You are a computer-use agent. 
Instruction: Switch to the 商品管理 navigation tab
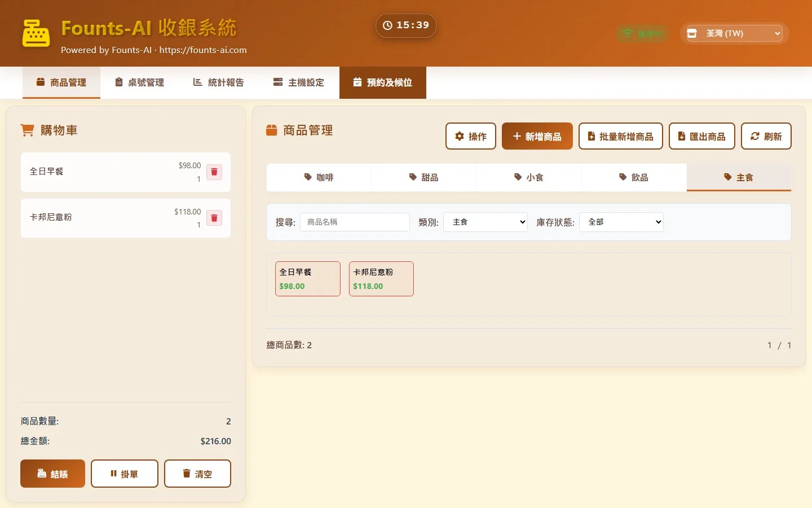click(61, 82)
